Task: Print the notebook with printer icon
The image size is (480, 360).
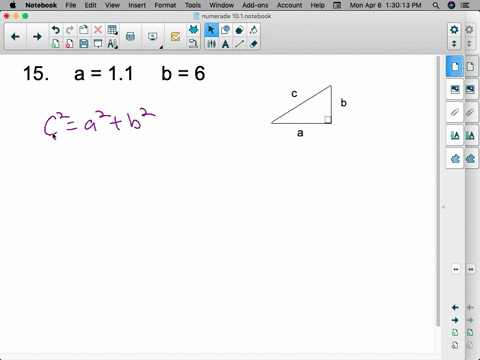Action: pos(130,37)
